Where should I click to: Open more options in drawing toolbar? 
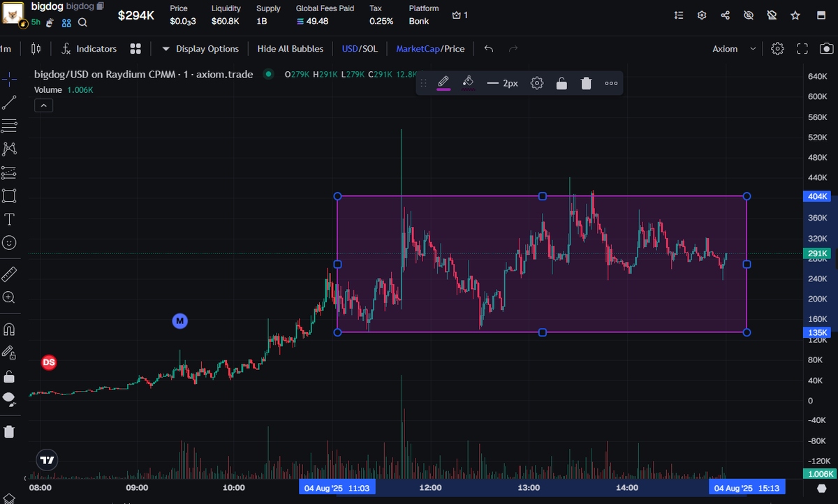tap(611, 83)
